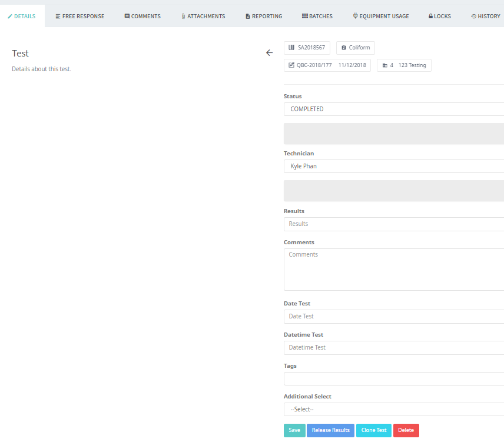Click the folder icon by 123 Testing
The height and width of the screenshot is (442, 504).
[x=384, y=65]
